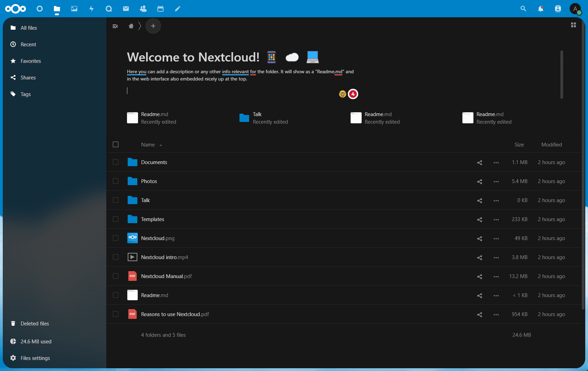Open the Calendar app icon

tap(160, 9)
